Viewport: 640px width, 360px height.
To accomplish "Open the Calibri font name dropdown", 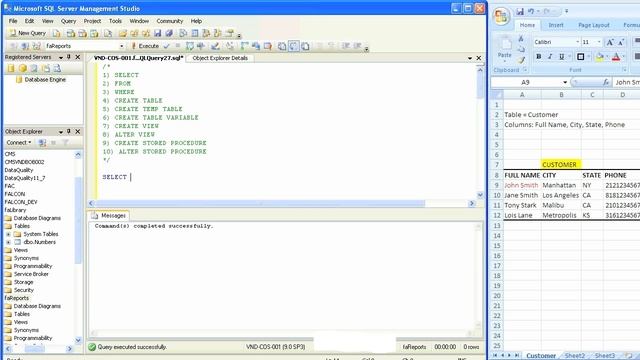I will pyautogui.click(x=577, y=42).
